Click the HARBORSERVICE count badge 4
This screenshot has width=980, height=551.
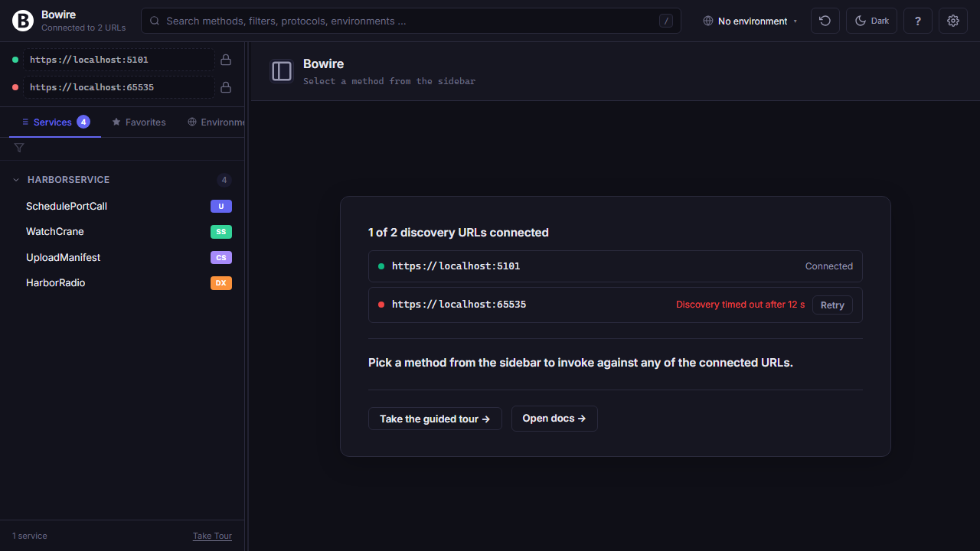[x=224, y=180]
